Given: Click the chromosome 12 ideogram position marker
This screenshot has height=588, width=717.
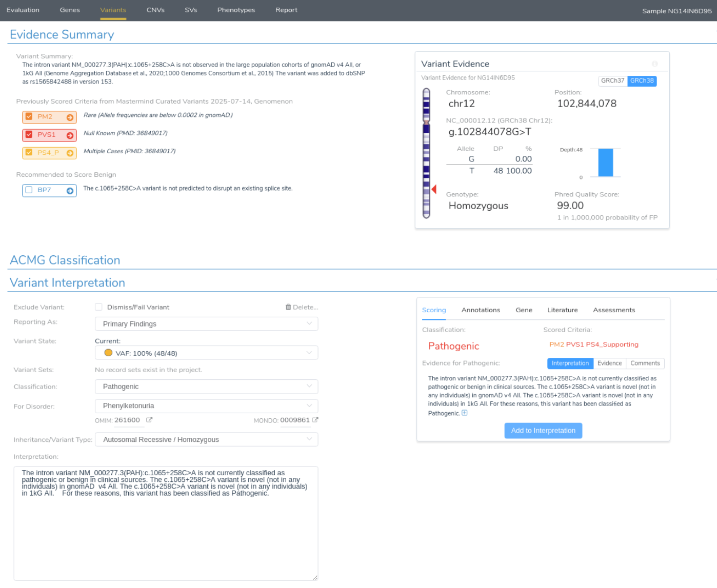Looking at the screenshot, I should tap(434, 190).
